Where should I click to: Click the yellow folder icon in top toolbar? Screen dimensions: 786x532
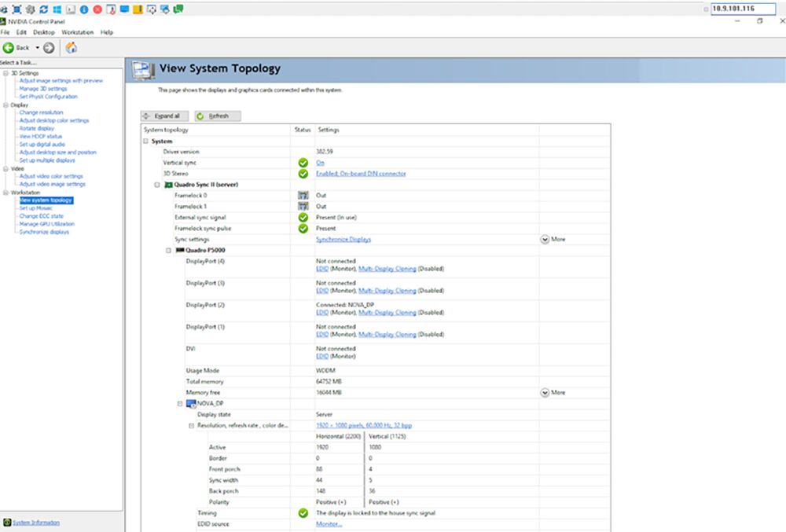click(x=138, y=9)
